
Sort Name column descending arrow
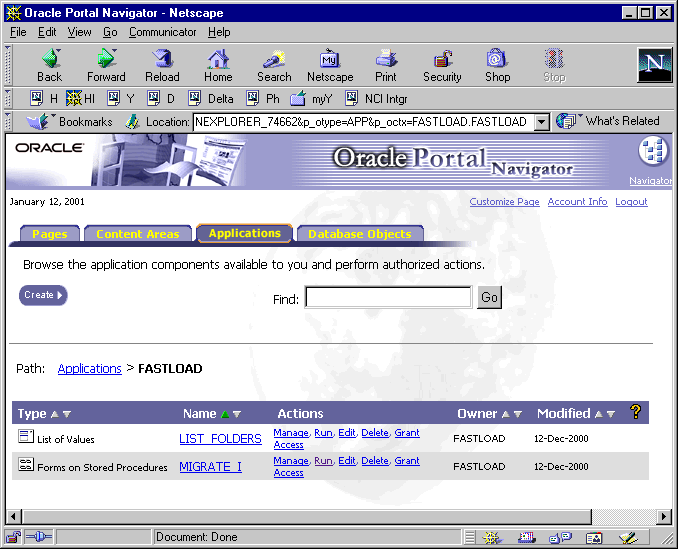click(x=237, y=414)
